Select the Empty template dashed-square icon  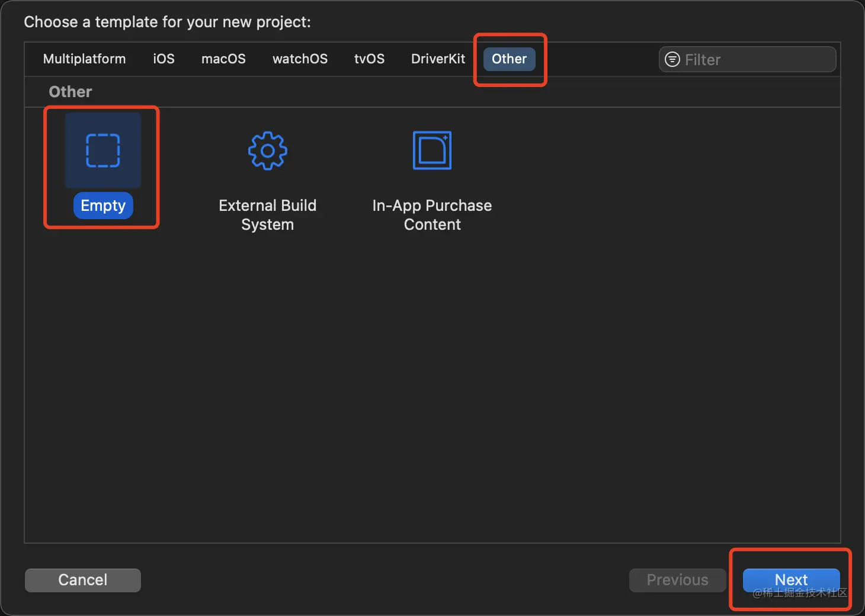click(x=103, y=150)
